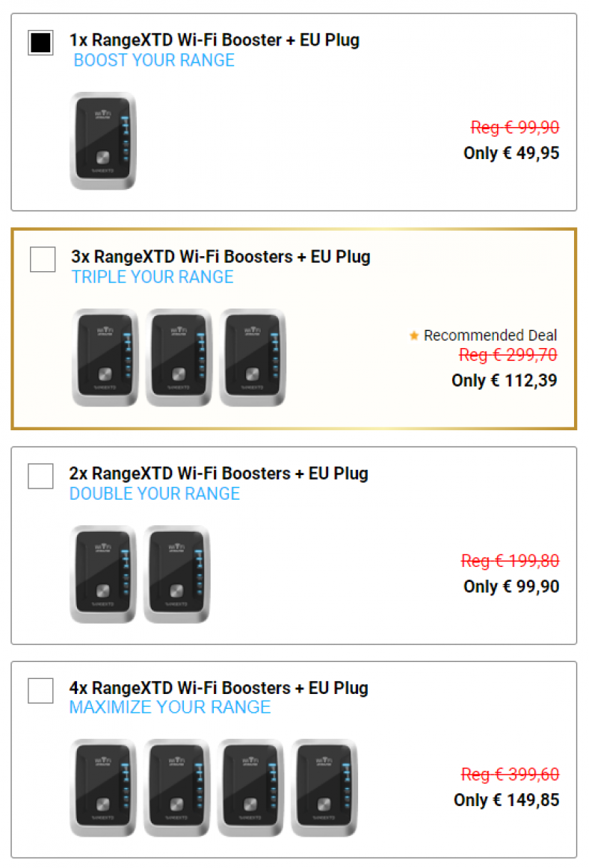589x868 pixels.
Task: Tick the 2x Wi-Fi Boosters checkbox
Action: [x=40, y=476]
